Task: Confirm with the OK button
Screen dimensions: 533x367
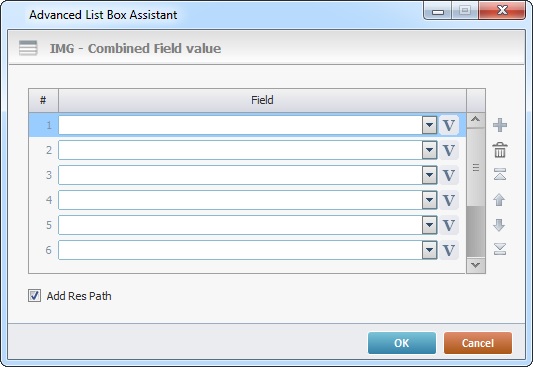Action: tap(402, 343)
